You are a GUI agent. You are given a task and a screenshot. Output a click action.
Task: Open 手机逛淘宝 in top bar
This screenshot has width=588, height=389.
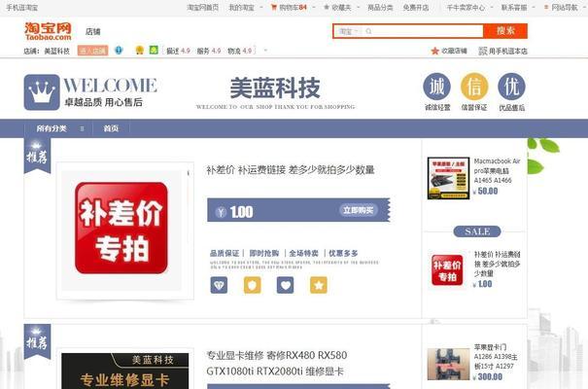pos(21,7)
